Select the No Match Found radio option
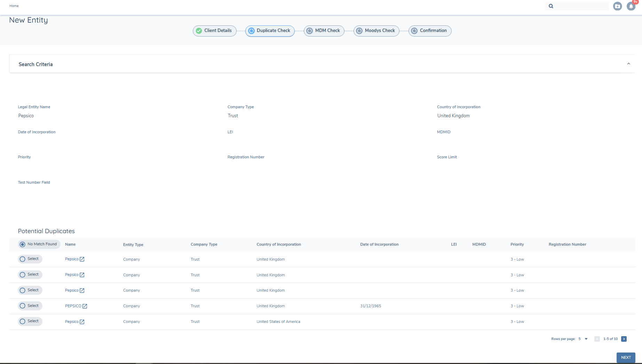This screenshot has height=364, width=642. pos(22,244)
